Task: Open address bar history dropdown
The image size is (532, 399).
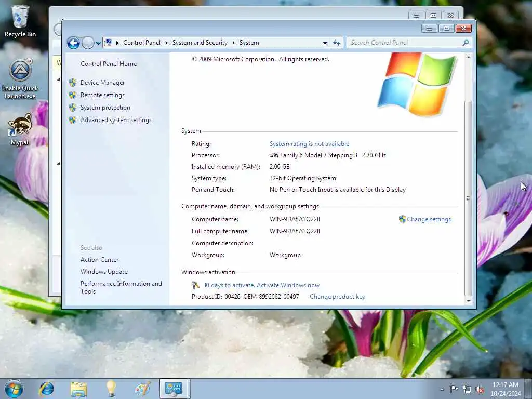Action: pos(325,43)
